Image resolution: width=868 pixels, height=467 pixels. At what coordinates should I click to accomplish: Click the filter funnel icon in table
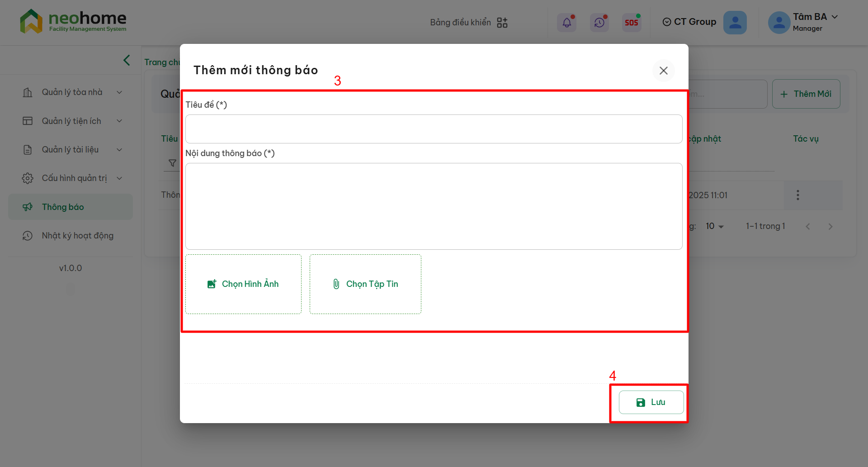pos(172,163)
